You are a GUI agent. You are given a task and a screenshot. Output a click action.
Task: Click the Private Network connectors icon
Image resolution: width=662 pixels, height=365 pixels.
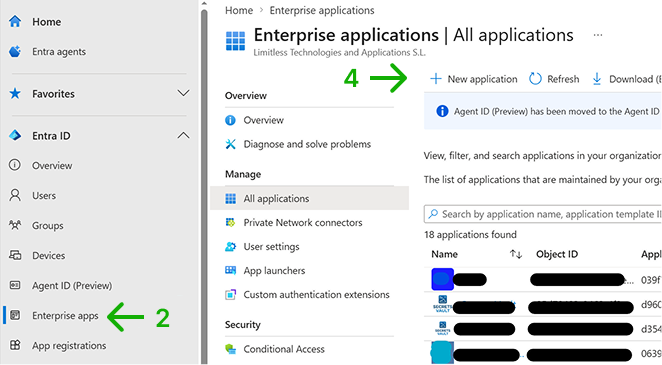click(x=231, y=222)
